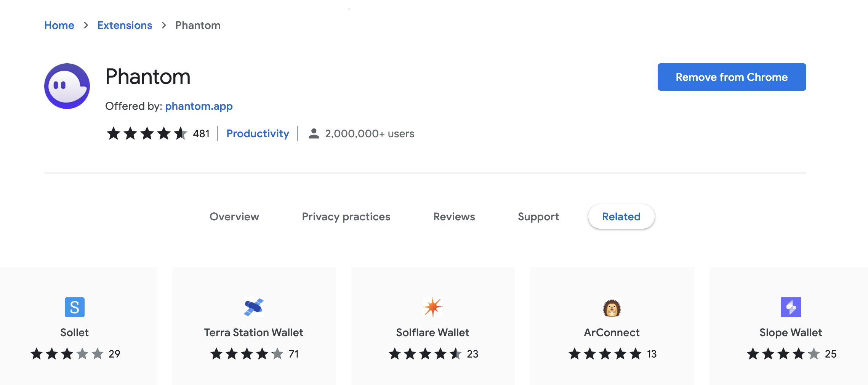Open the Productivity category link
This screenshot has width=868, height=385.
pyautogui.click(x=258, y=133)
